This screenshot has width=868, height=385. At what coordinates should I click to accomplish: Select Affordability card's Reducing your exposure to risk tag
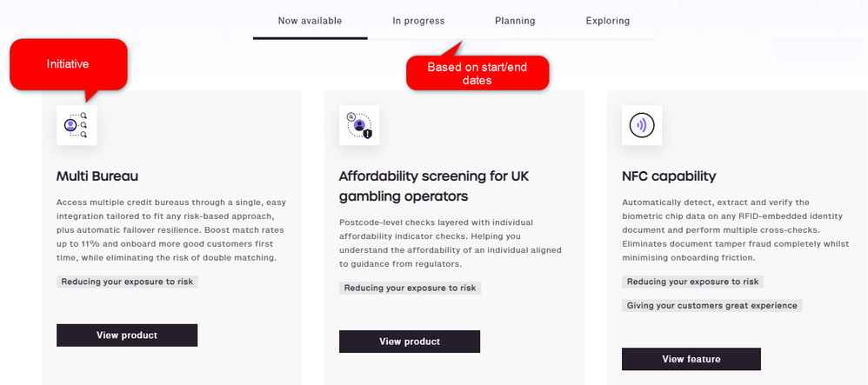(x=411, y=288)
